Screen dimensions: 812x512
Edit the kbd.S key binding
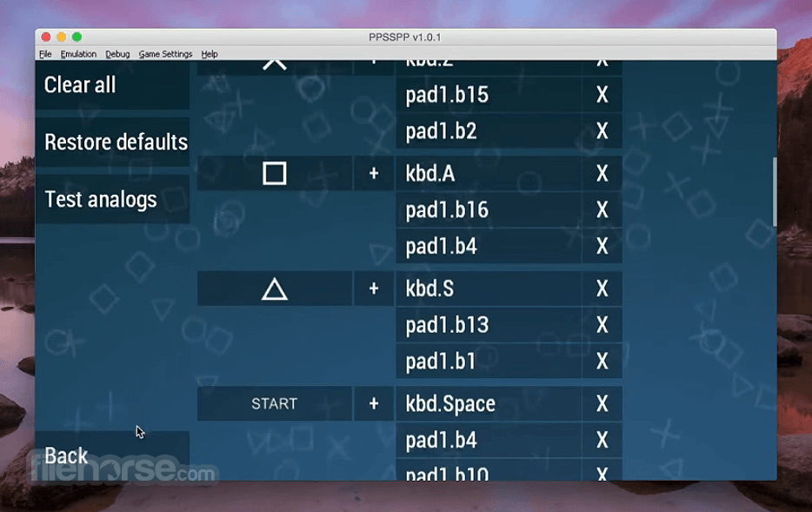tap(489, 289)
